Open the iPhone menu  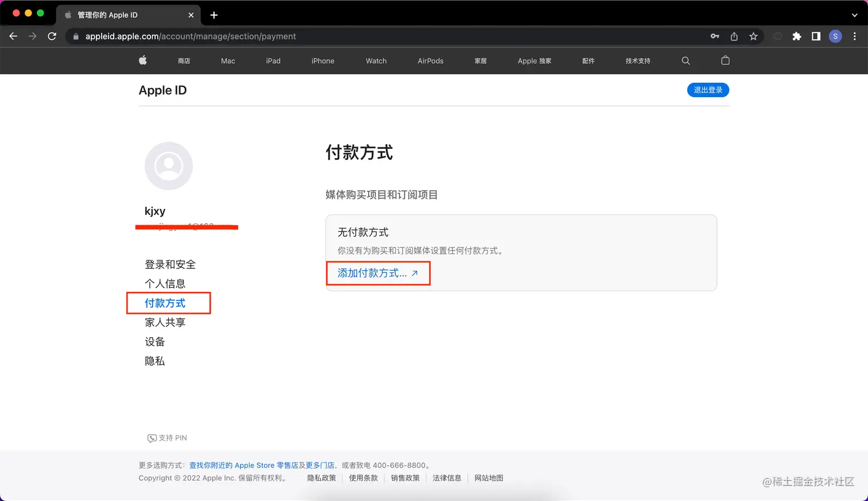pyautogui.click(x=323, y=61)
